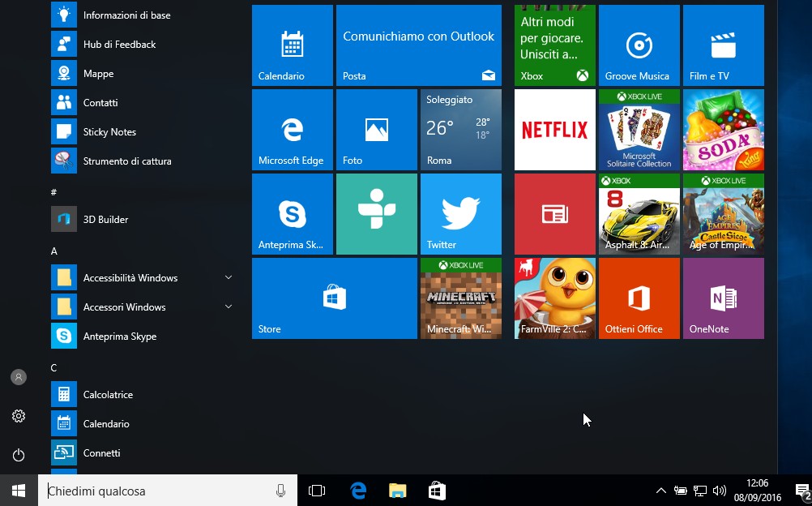Viewport: 812px width, 506px height.
Task: Launch Calcolatrice from the app list
Action: [x=143, y=395]
